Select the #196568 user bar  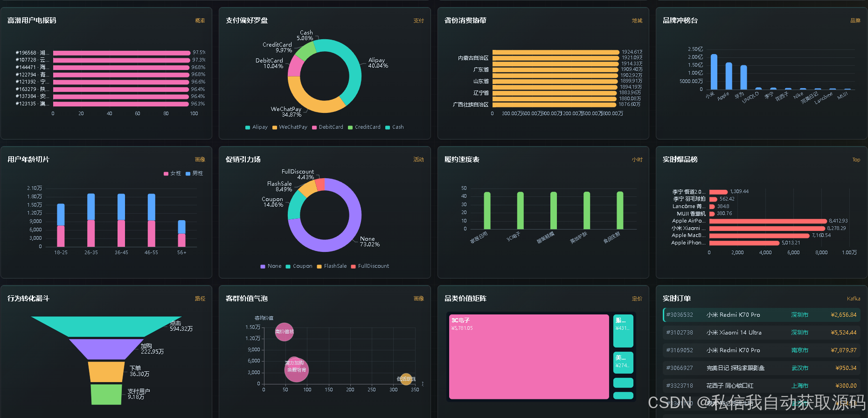coord(122,53)
